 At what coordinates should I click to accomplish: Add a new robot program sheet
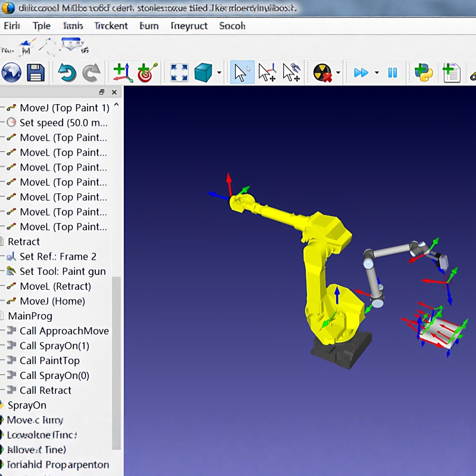tap(452, 73)
